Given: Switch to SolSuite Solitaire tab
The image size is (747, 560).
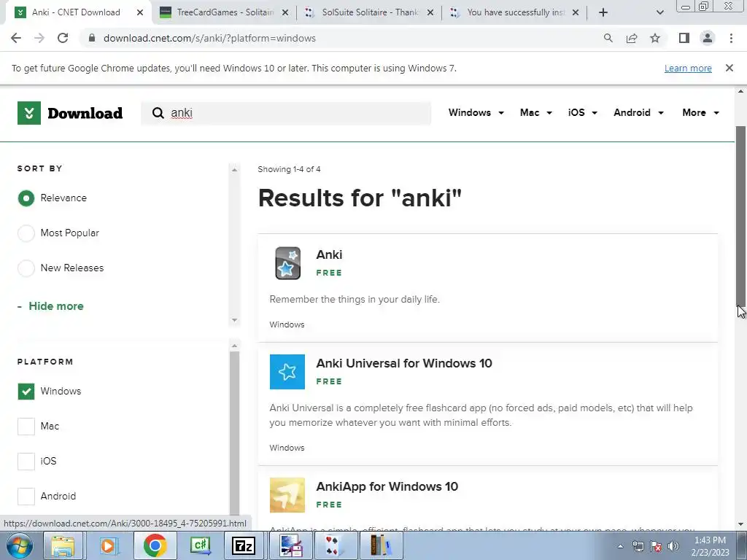Looking at the screenshot, I should coord(370,12).
